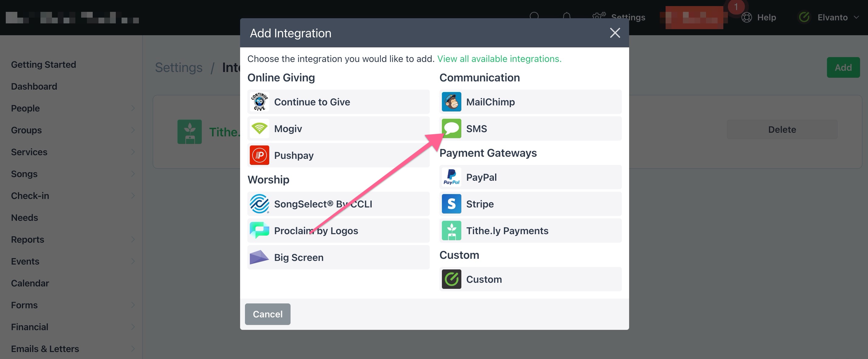Click the Tithe.ly icon on Integrations page
The image size is (868, 359).
[190, 132]
